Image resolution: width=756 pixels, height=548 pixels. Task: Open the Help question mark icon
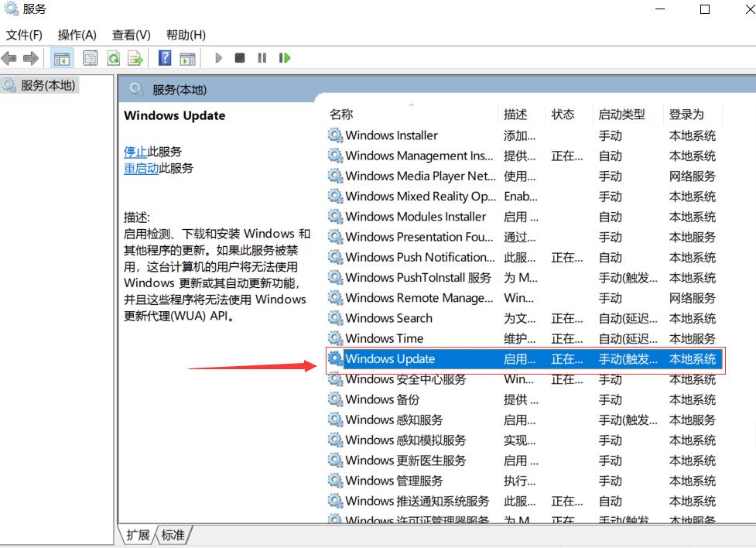pos(165,58)
